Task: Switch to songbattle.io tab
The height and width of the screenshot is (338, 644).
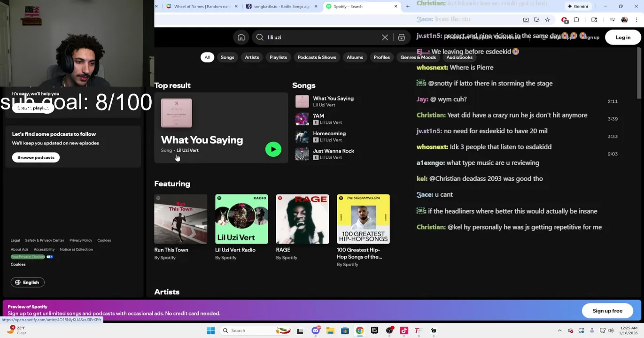Action: [x=281, y=7]
